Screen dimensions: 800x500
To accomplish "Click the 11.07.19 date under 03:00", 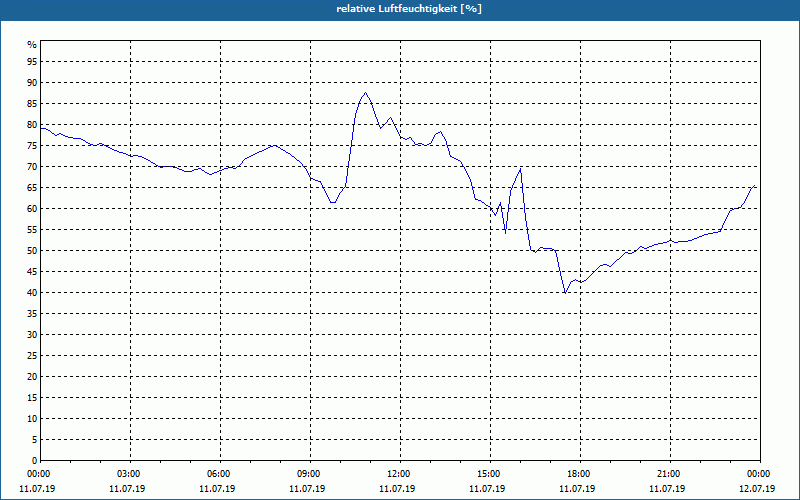I will 127,489.
